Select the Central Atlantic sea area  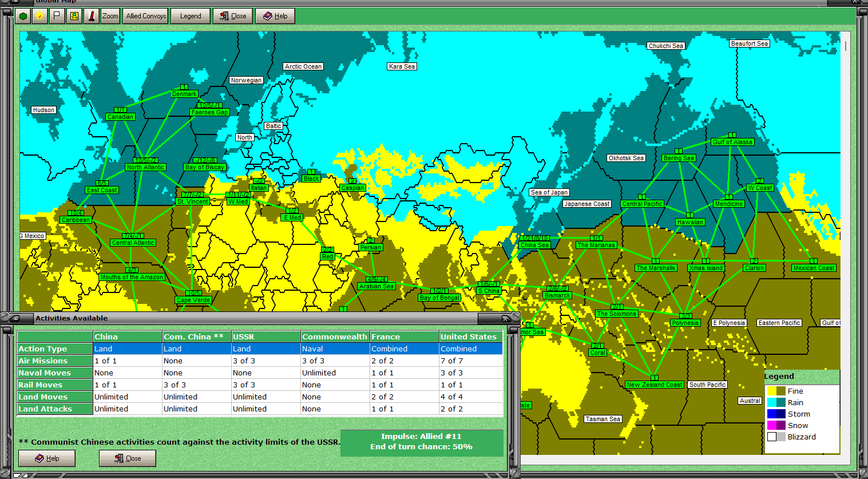133,243
